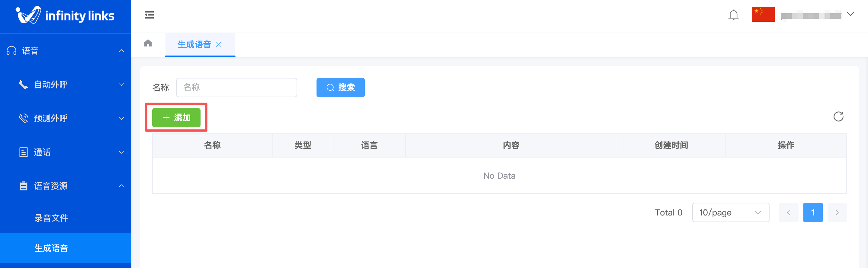Collapse the sidebar with the hamburger icon

(x=149, y=15)
